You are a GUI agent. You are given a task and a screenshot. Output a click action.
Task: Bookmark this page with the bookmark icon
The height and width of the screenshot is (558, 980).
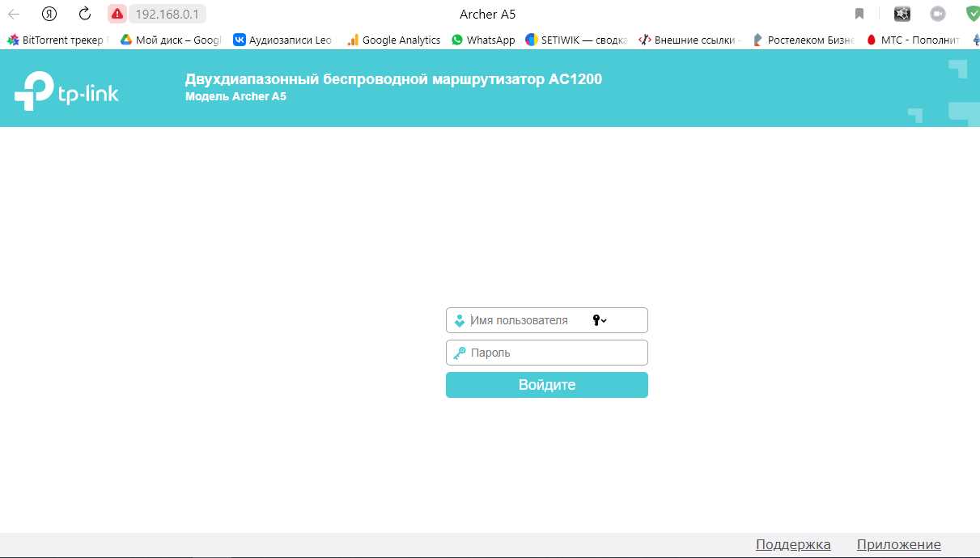coord(859,14)
